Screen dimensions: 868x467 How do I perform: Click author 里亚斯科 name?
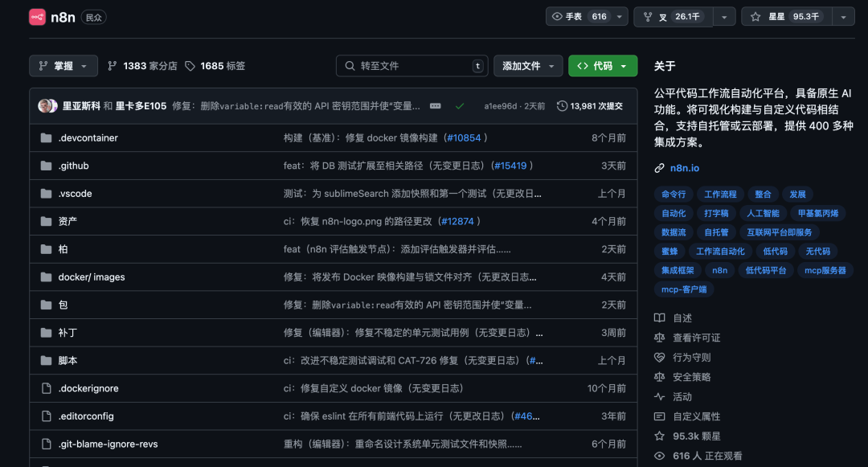81,105
